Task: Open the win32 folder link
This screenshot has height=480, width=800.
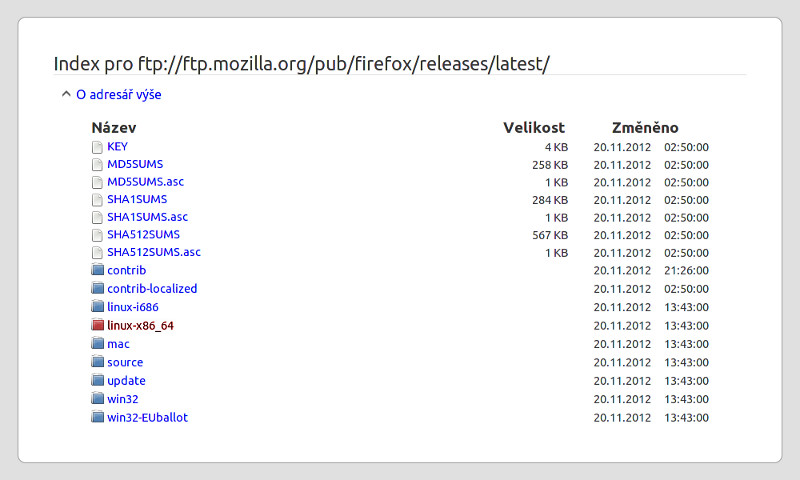Action: pos(122,399)
